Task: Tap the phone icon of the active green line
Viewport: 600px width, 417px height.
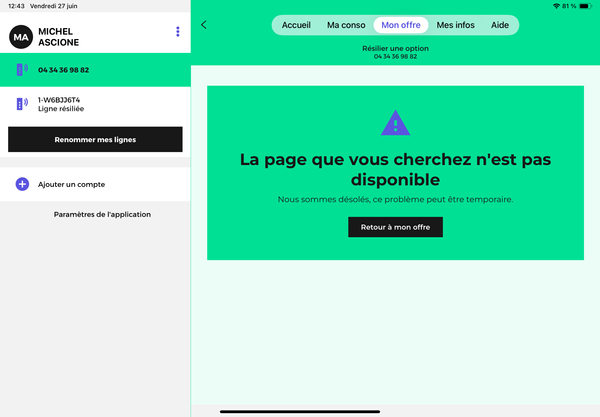Action: 21,70
